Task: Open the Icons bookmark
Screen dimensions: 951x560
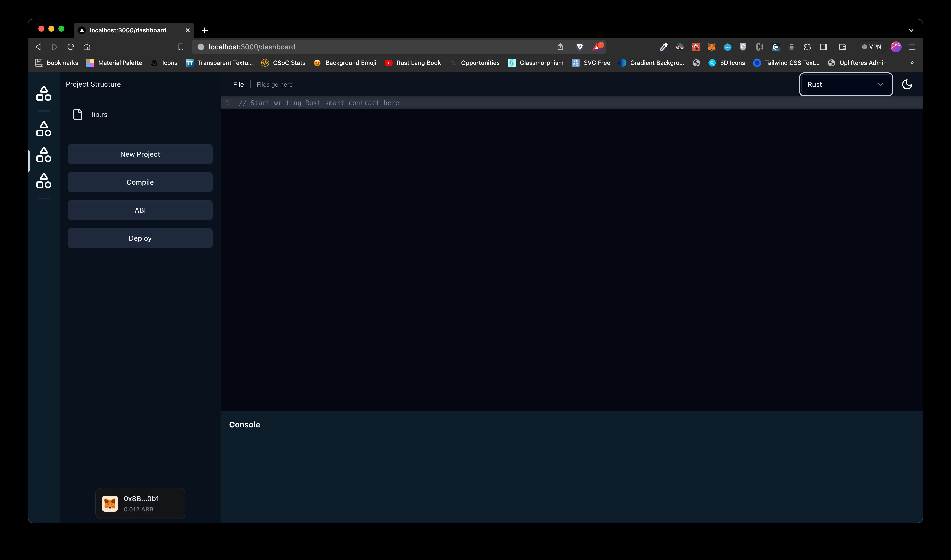Action: point(164,63)
